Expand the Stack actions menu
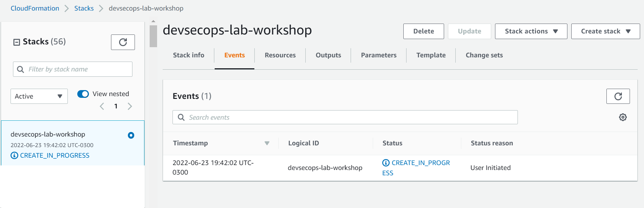The image size is (644, 208). point(531,31)
